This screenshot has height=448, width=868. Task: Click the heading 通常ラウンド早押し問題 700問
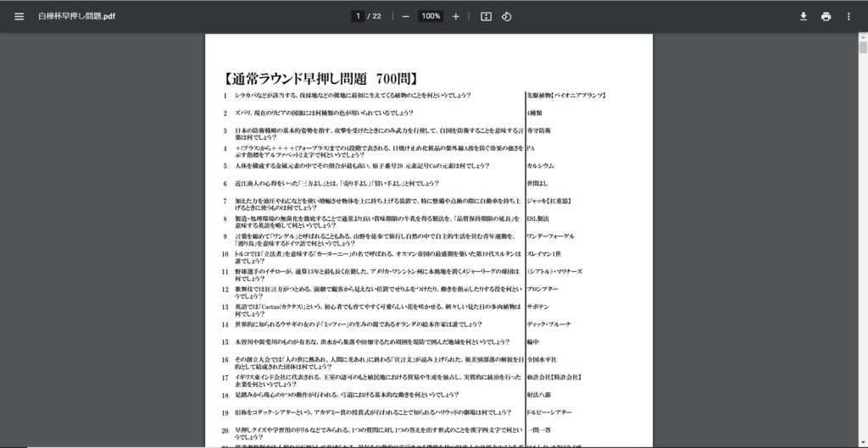[x=320, y=79]
